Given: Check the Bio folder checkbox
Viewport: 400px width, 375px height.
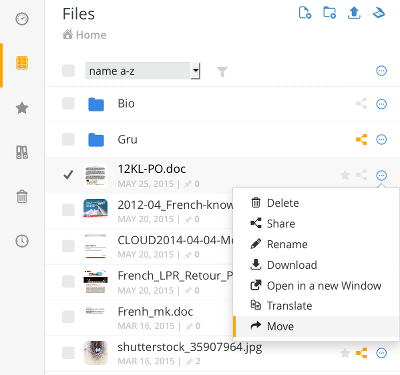Looking at the screenshot, I should [x=68, y=103].
